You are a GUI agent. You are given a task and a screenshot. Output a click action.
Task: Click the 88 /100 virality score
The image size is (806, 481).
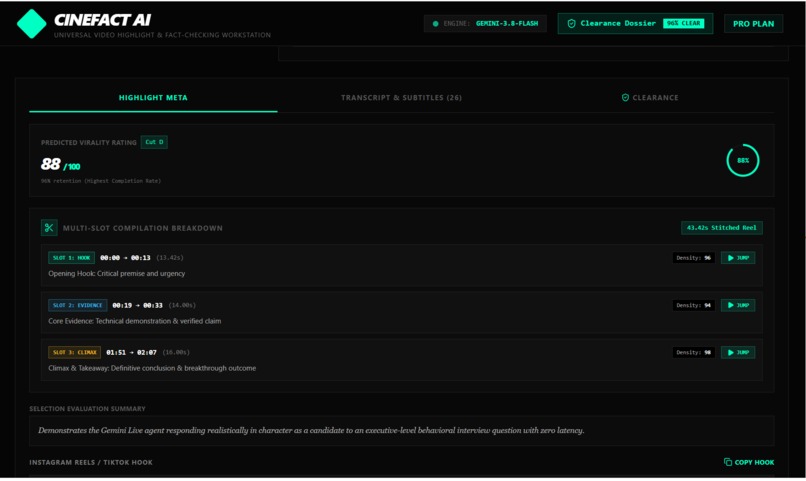61,164
